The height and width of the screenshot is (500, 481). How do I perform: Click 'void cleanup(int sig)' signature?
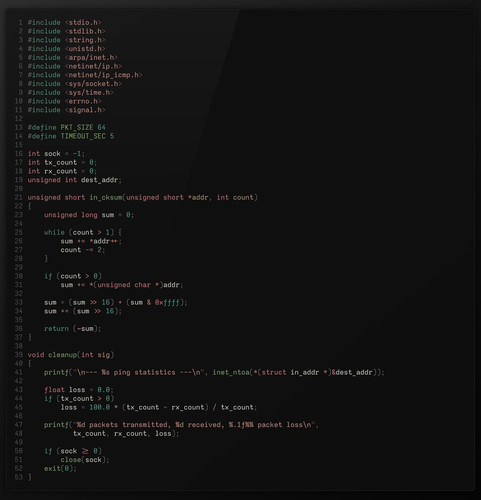pyautogui.click(x=71, y=355)
